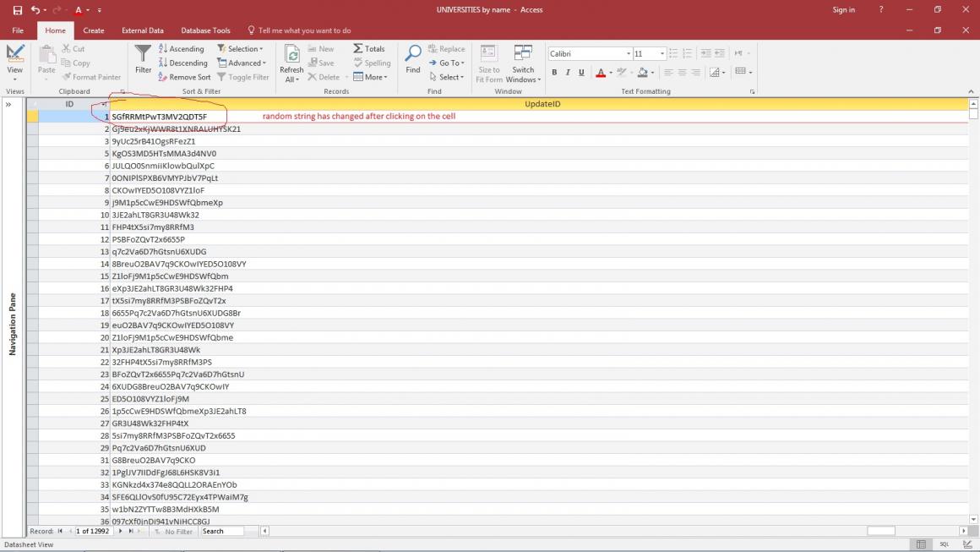
Task: Select cell with SGfRRMtPwT3MV2QDT5F
Action: [539, 117]
